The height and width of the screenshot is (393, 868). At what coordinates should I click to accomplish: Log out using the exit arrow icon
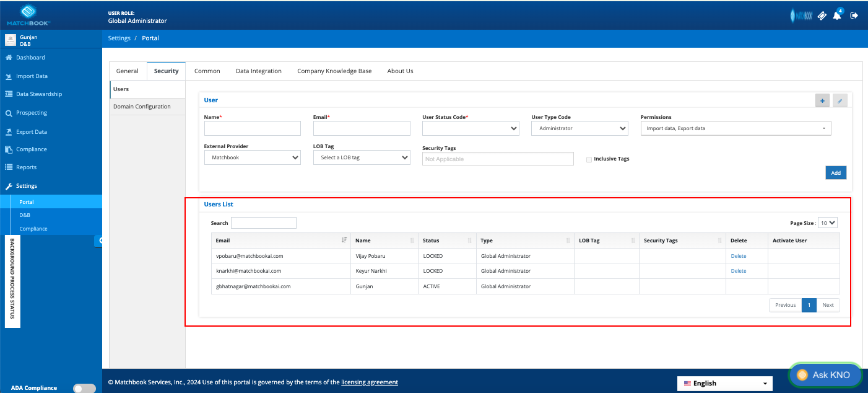click(854, 15)
